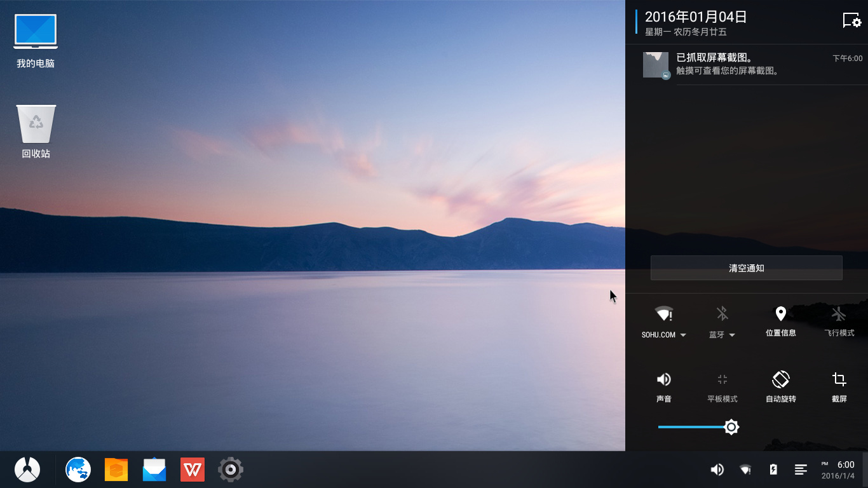Toggle 飞行模式 airplane mode

[839, 322]
